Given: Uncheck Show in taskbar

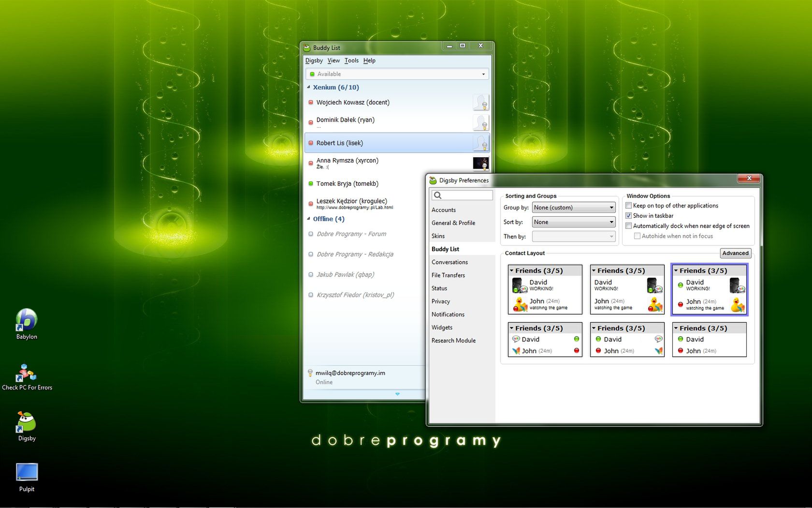Looking at the screenshot, I should click(629, 216).
